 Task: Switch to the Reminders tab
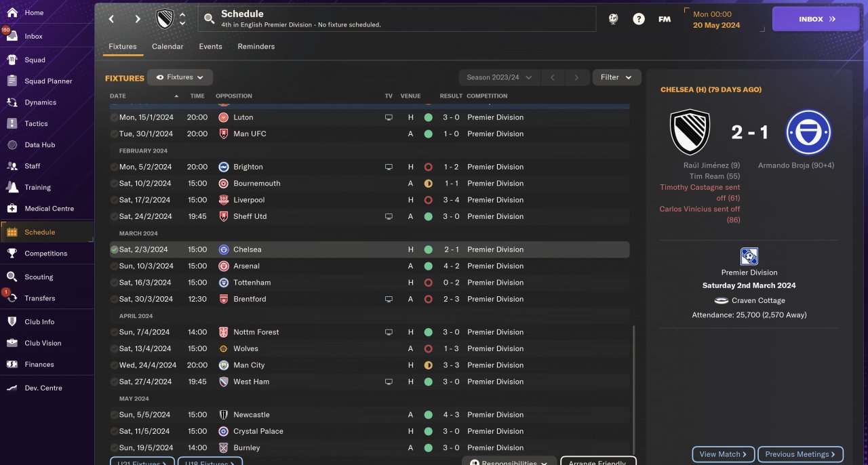pos(256,47)
